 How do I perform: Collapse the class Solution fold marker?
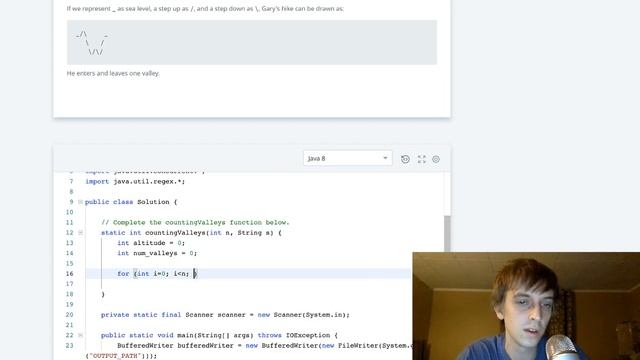pyautogui.click(x=80, y=202)
